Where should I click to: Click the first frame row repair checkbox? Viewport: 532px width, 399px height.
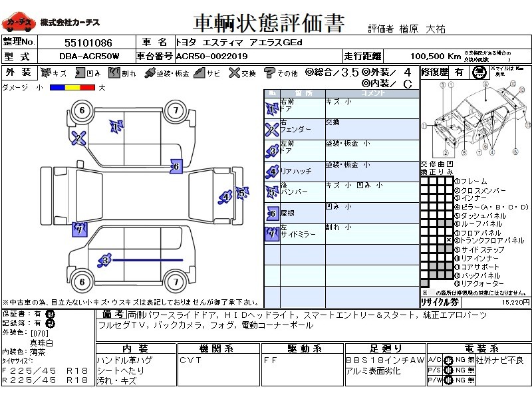point(424,182)
